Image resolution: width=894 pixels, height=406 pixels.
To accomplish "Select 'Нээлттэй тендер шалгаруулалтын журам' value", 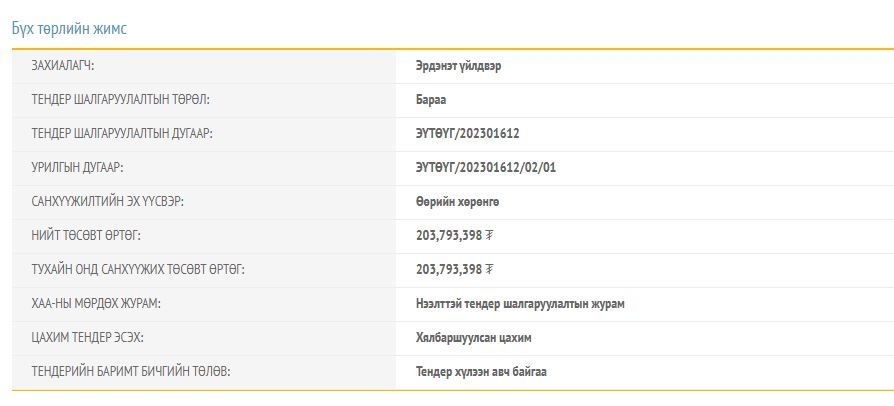I will pyautogui.click(x=520, y=304).
